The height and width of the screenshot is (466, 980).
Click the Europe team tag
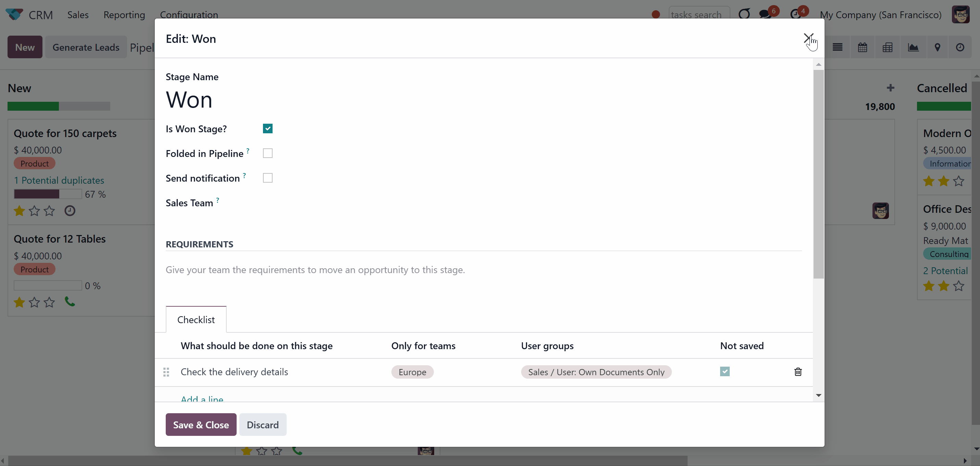point(412,372)
